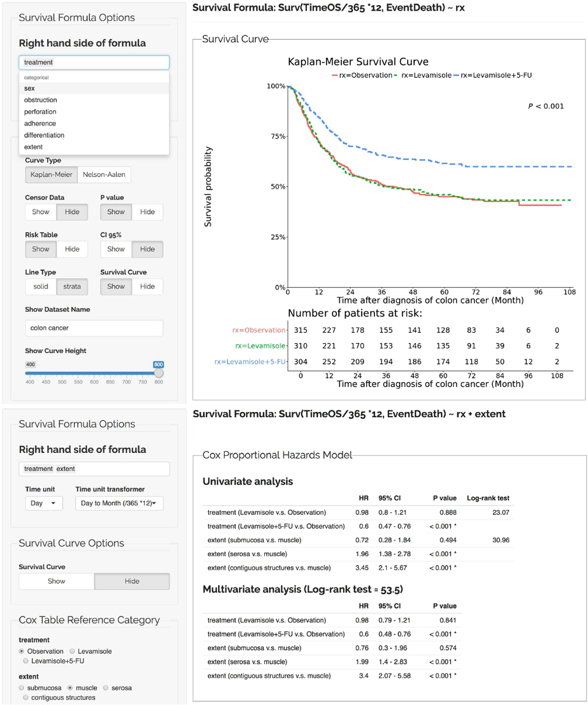Open the Time unit transformer dropdown
Screen dimensions: 588x705
tap(119, 503)
